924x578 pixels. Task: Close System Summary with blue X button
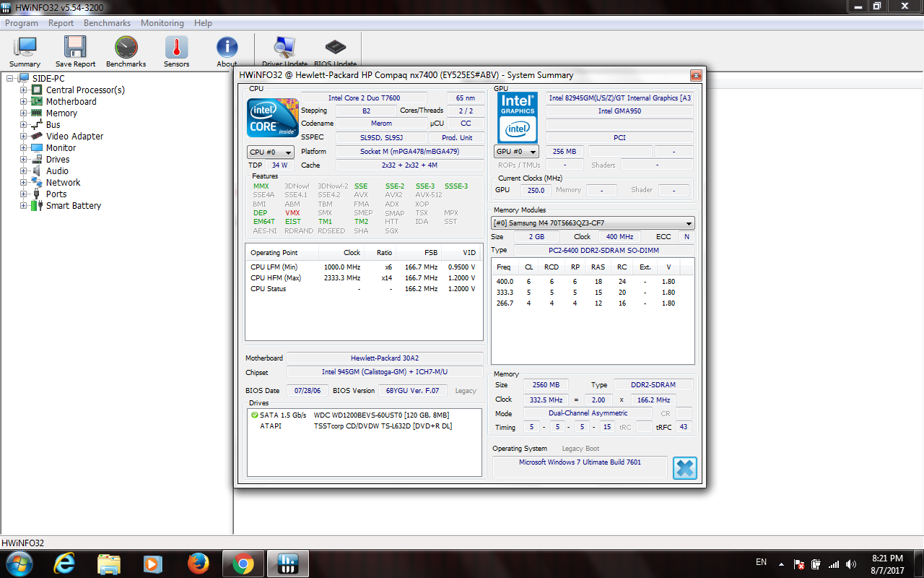tap(684, 468)
